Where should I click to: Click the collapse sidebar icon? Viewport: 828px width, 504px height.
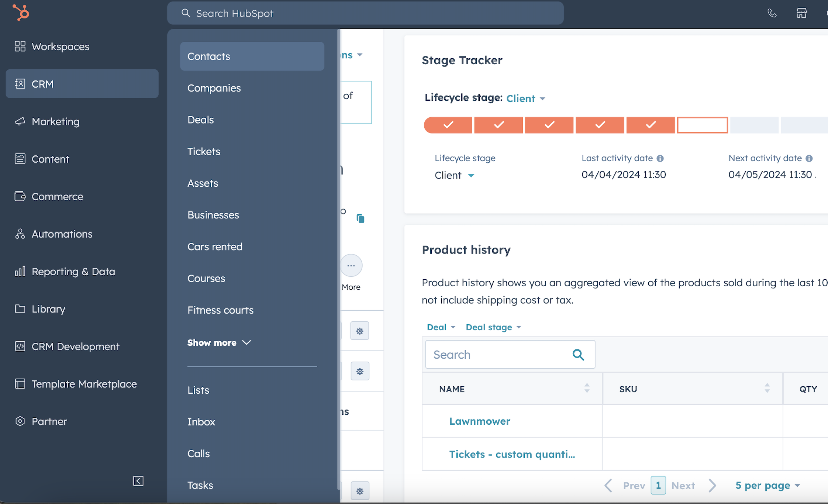(138, 480)
